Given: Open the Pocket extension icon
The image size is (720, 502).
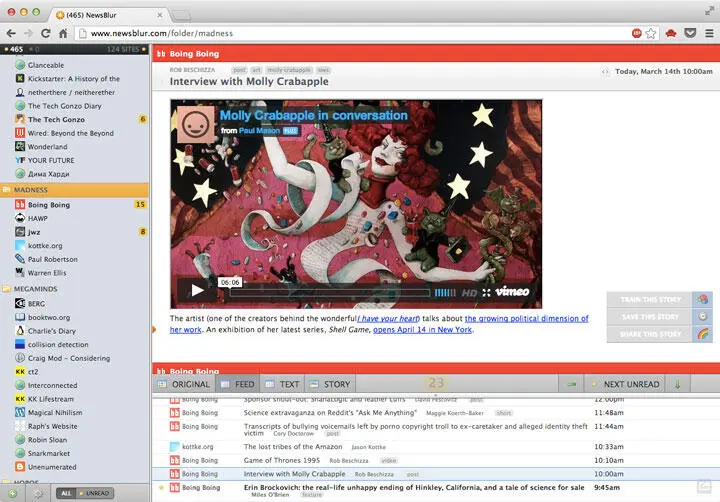Looking at the screenshot, I should click(x=690, y=33).
